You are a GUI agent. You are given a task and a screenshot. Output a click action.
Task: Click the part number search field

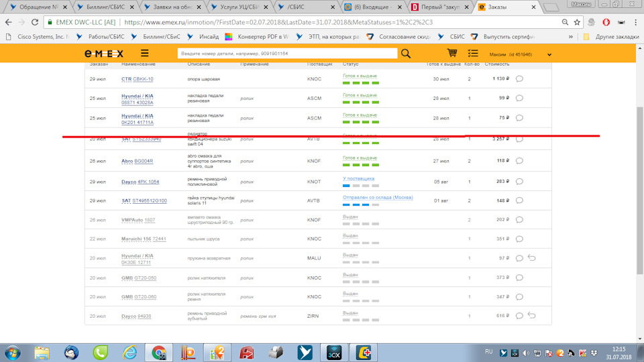pos(287,54)
